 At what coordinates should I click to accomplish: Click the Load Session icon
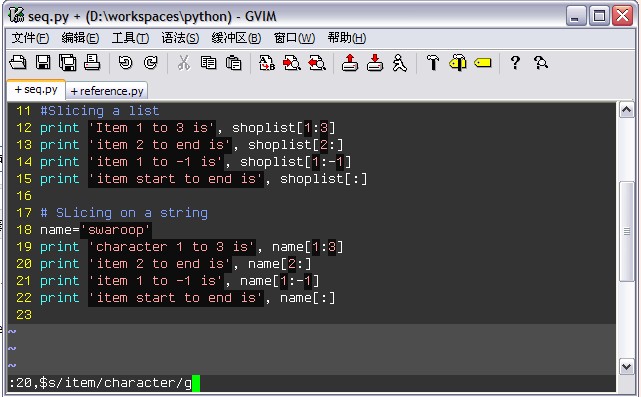[x=350, y=63]
